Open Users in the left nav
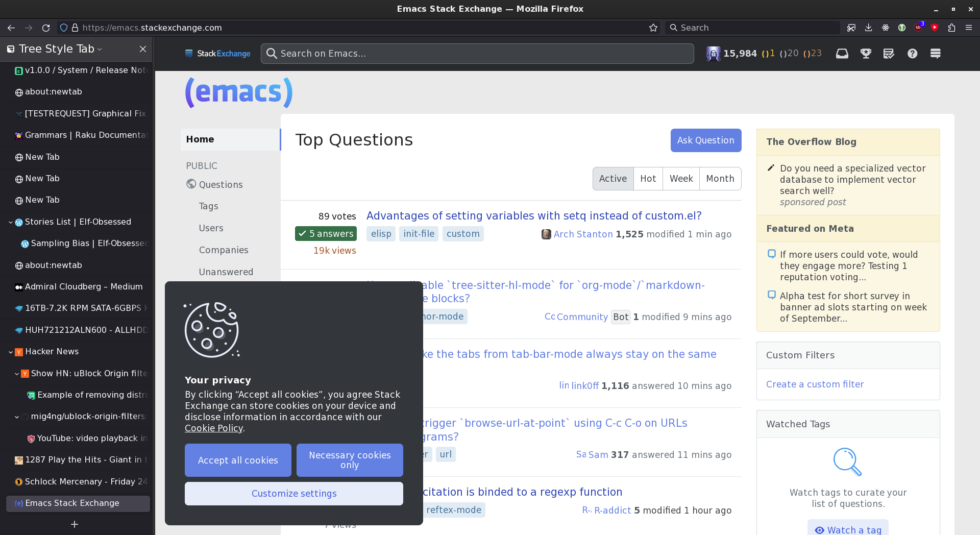The width and height of the screenshot is (980, 535). point(211,228)
